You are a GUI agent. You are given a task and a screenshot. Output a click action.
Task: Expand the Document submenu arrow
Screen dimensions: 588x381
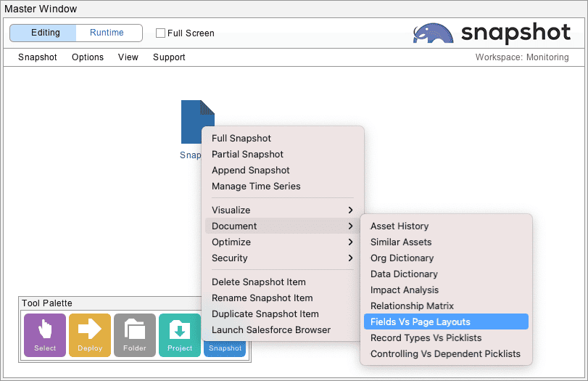pyautogui.click(x=350, y=226)
